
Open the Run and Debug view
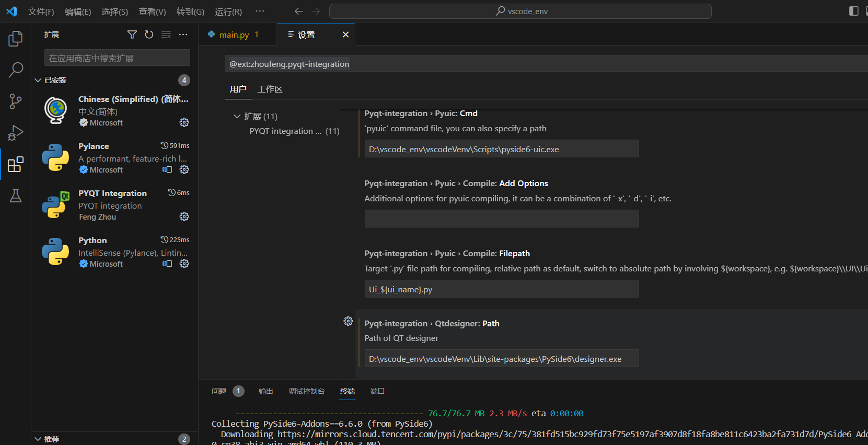pos(16,133)
